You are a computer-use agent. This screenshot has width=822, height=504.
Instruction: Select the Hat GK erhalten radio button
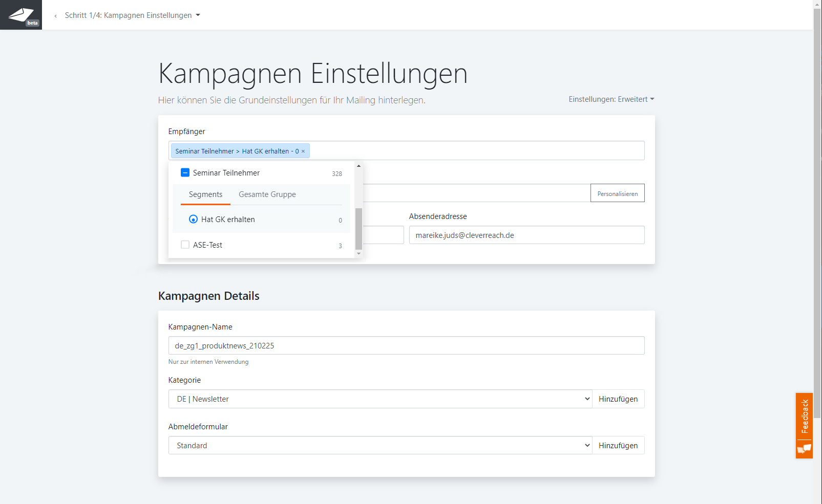[193, 220]
